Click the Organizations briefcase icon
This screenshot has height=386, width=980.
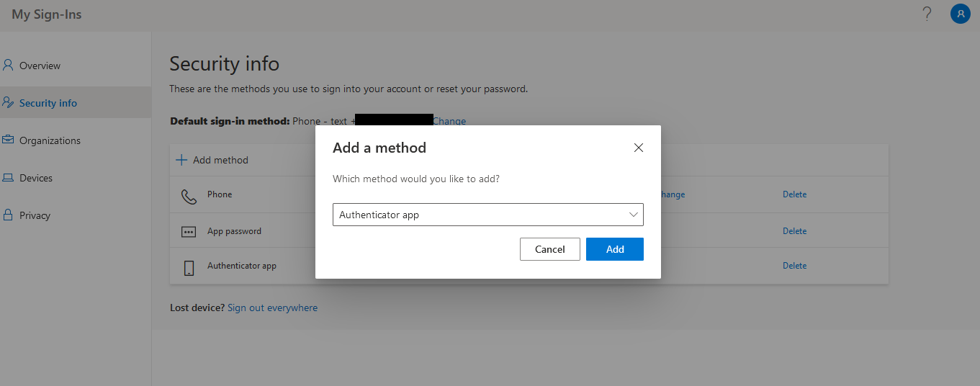(8, 140)
